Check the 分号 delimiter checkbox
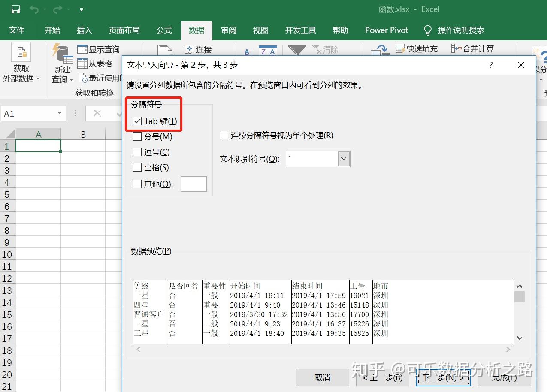Screen dimensions: 547x392 (137, 136)
